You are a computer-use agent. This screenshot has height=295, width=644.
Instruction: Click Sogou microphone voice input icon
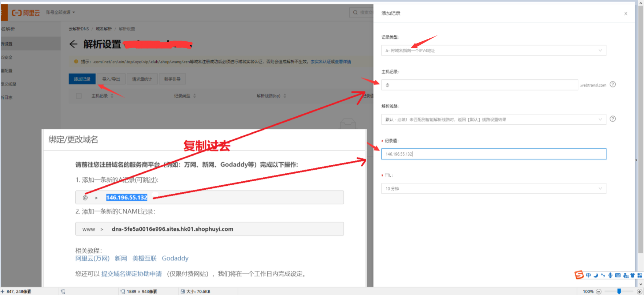[x=610, y=275]
